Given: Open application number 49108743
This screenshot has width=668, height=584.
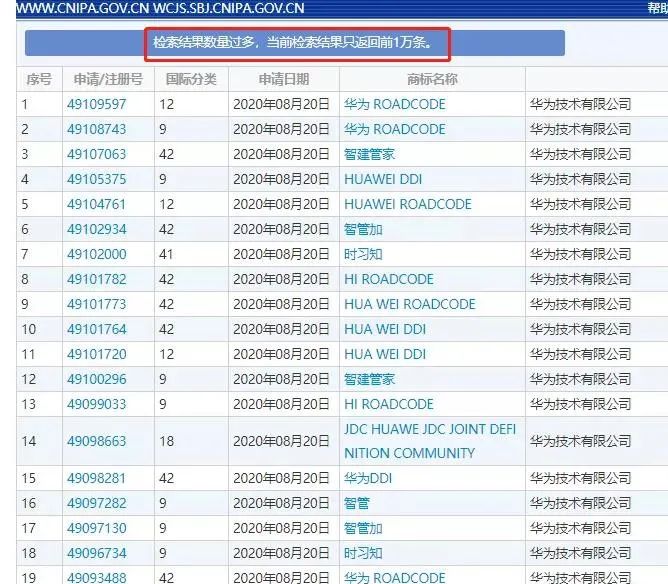Looking at the screenshot, I should click(x=97, y=129).
